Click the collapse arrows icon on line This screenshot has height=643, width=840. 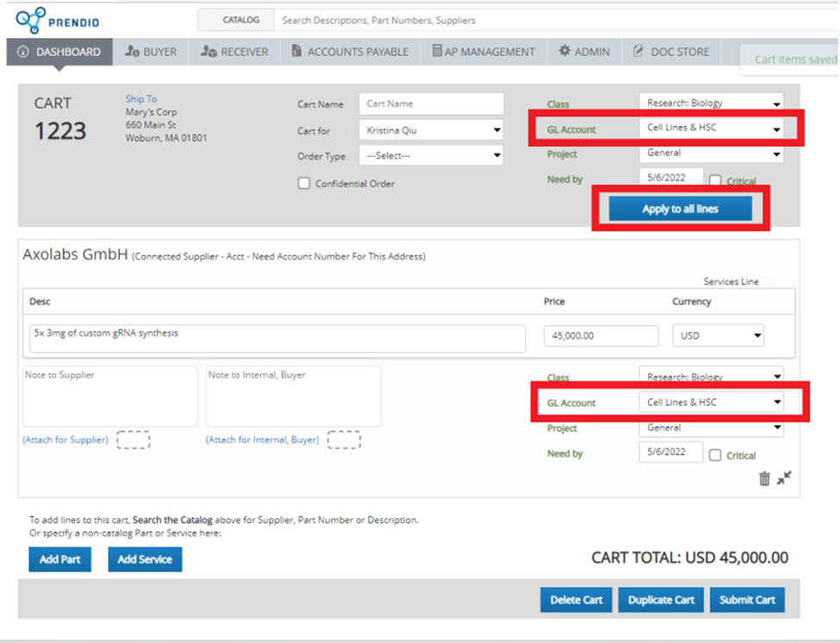click(x=784, y=478)
